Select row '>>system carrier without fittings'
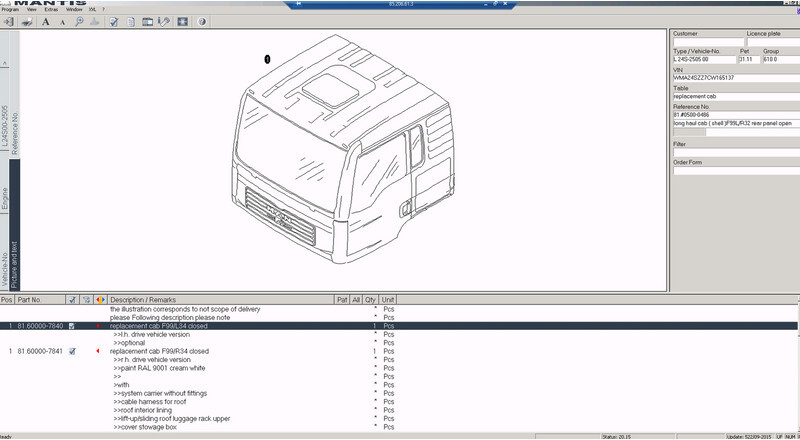Image resolution: width=800 pixels, height=440 pixels. tap(399, 393)
